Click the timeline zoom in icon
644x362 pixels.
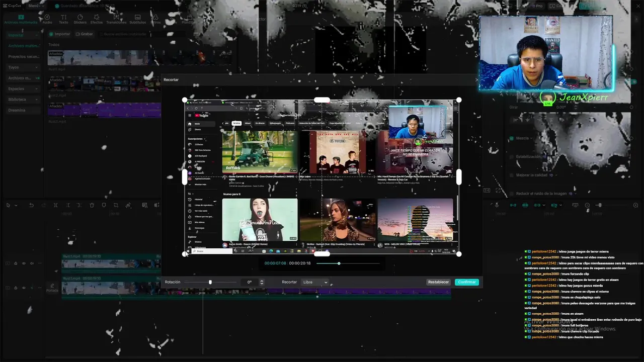635,205
